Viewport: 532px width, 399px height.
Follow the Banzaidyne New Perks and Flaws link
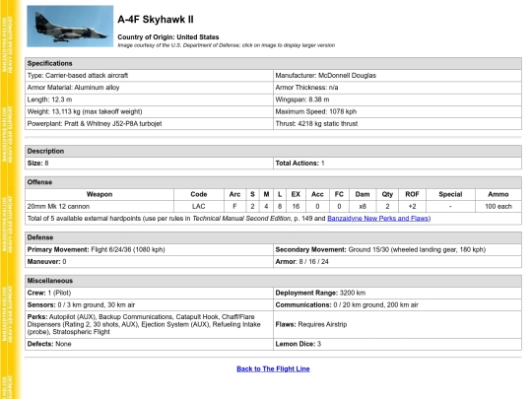pyautogui.click(x=377, y=218)
